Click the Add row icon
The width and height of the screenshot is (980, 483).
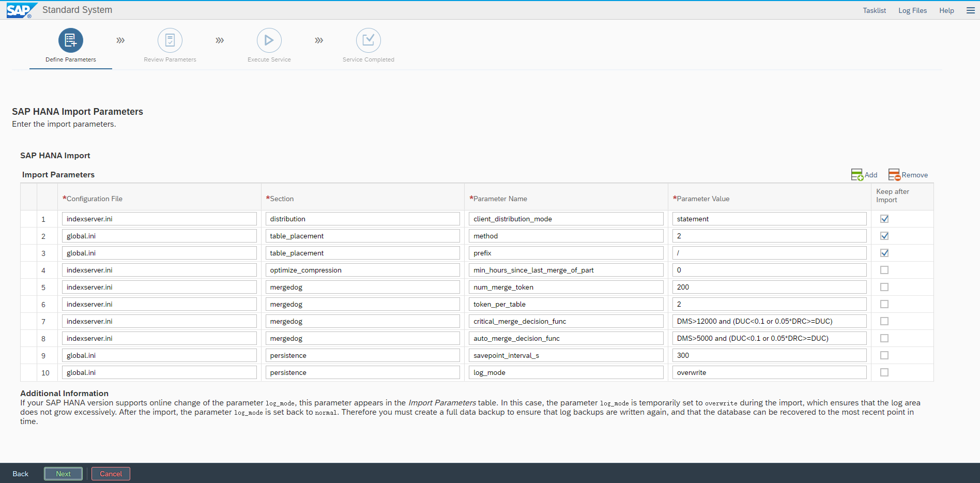click(857, 175)
